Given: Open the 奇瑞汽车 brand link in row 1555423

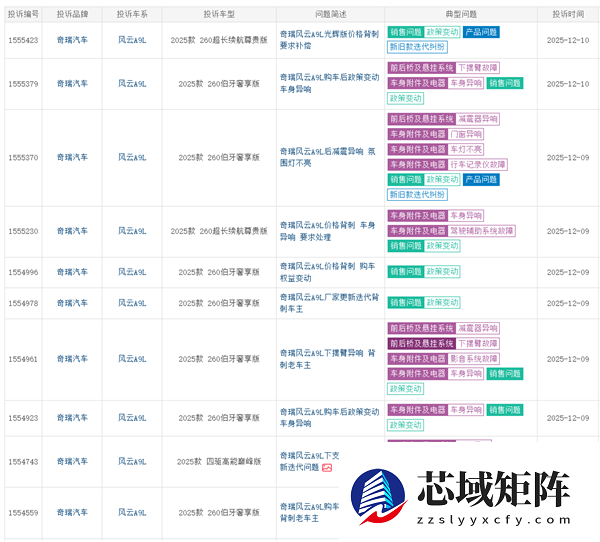Looking at the screenshot, I should click(x=72, y=40).
